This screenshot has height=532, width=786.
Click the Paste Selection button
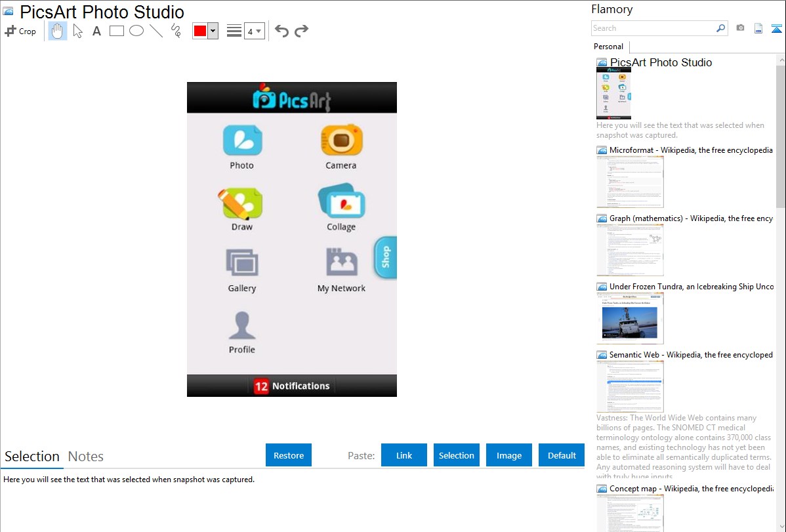tap(457, 455)
